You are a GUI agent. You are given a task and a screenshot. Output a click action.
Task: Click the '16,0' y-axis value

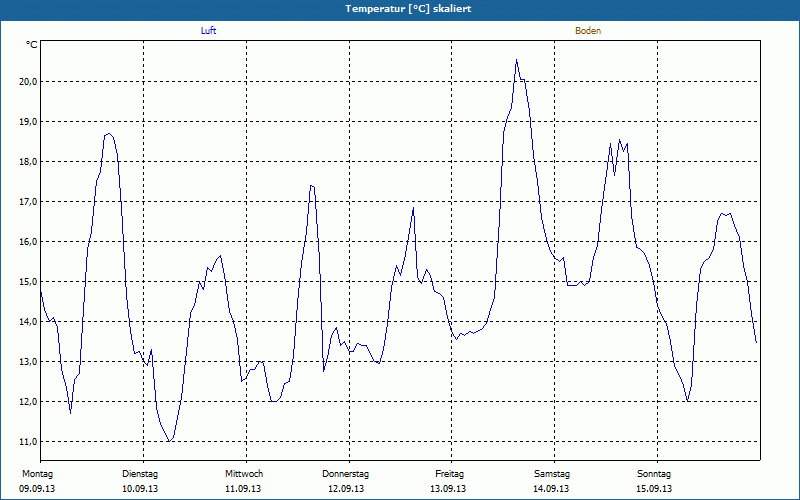coord(28,241)
